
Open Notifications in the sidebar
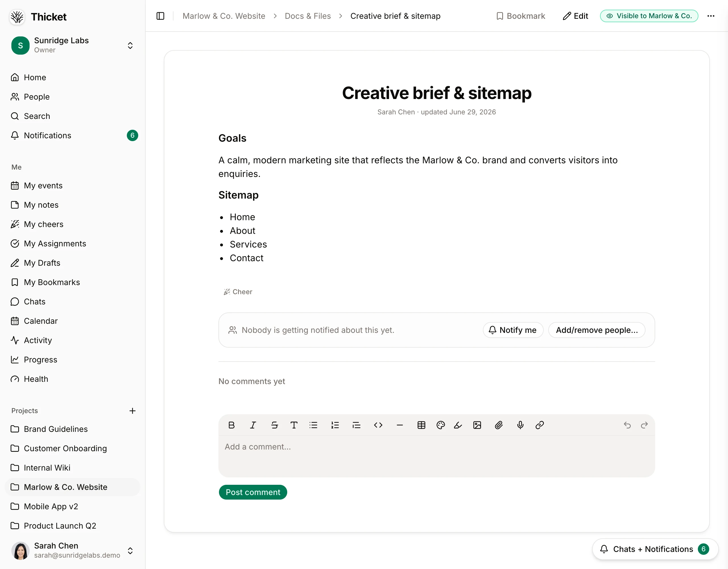coord(72,135)
